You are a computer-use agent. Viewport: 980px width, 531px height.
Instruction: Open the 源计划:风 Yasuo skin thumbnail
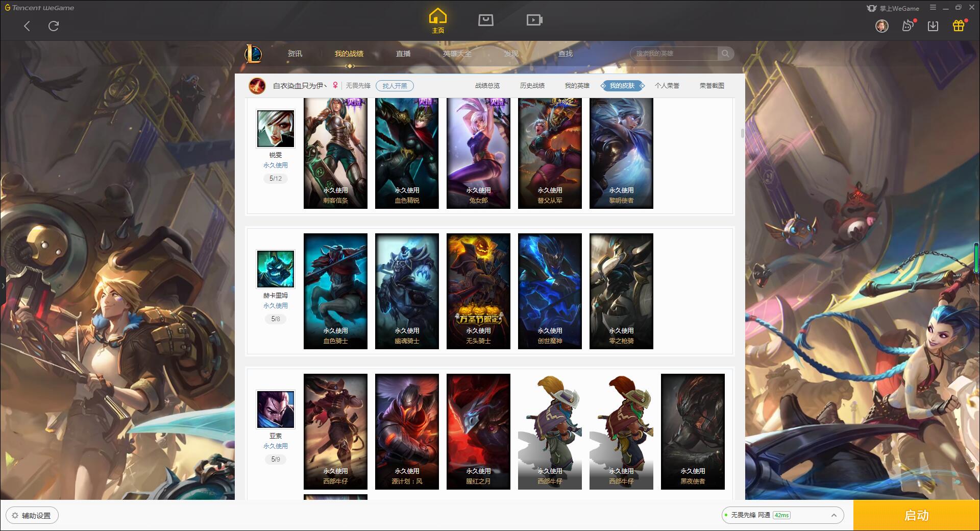(407, 431)
